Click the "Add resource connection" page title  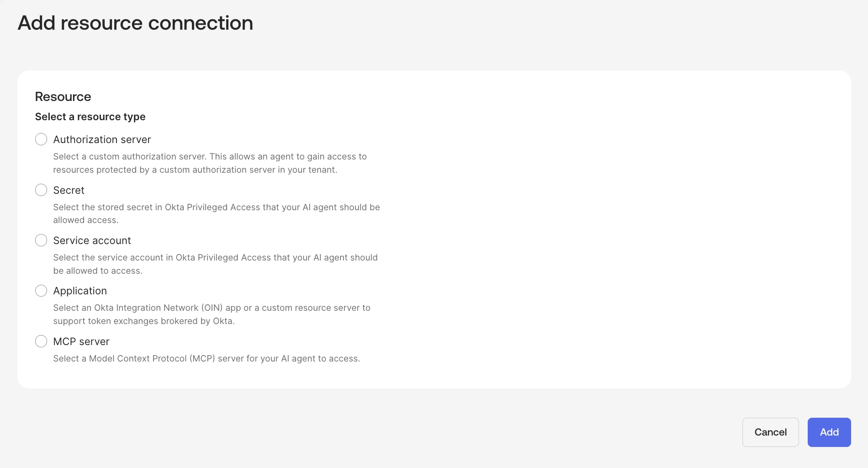pos(135,23)
